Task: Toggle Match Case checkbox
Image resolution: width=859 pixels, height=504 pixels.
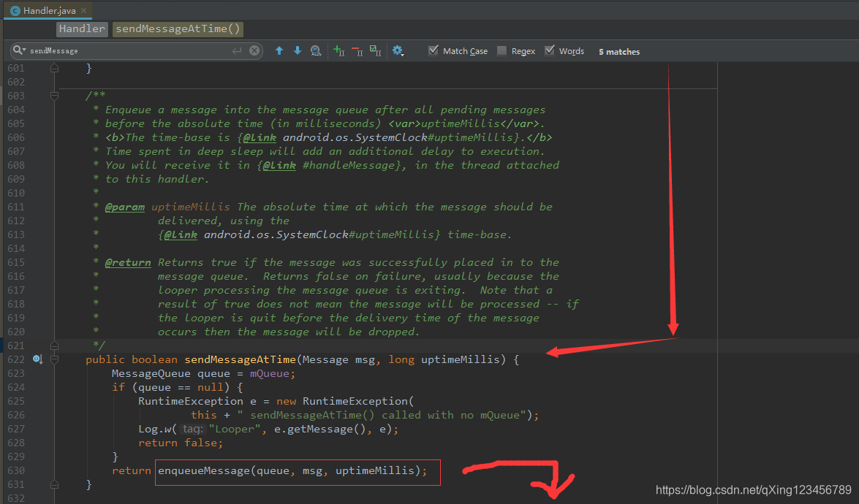Action: pyautogui.click(x=434, y=50)
